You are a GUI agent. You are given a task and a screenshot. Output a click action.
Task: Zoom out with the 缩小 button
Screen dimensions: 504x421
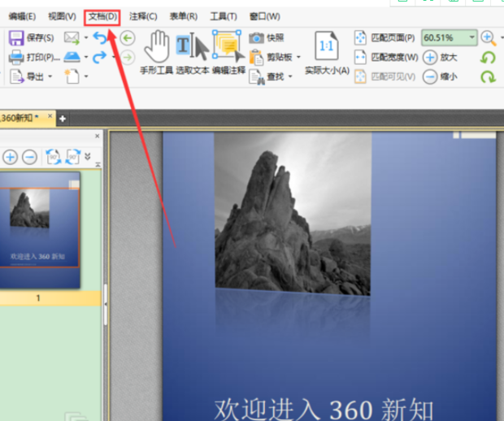(440, 77)
